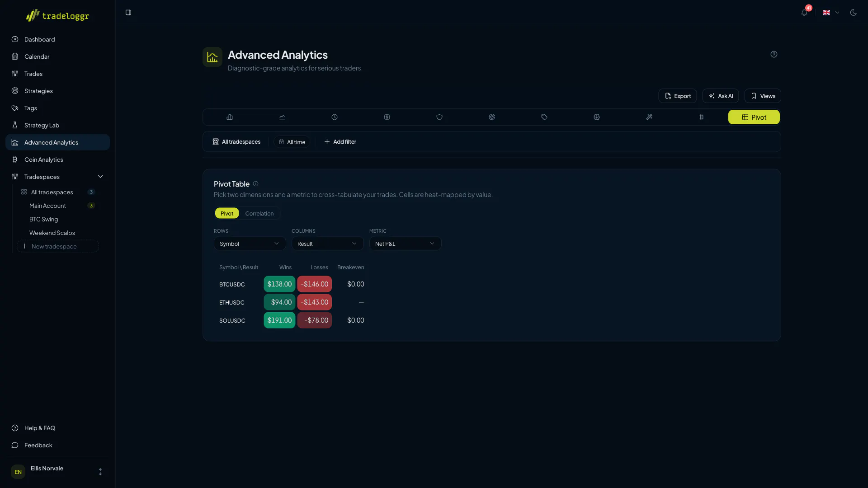
Task: Switch to the highlighted Pivot tab
Action: [754, 117]
